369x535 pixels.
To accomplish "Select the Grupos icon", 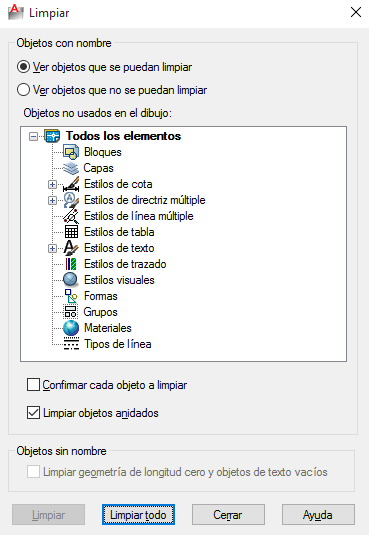I will pyautogui.click(x=71, y=312).
